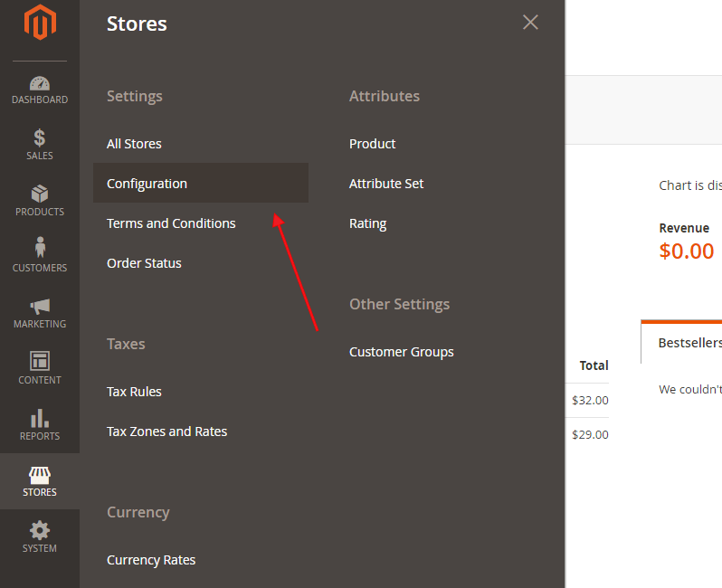Click the Revenue label
The image size is (722, 588).
[684, 228]
